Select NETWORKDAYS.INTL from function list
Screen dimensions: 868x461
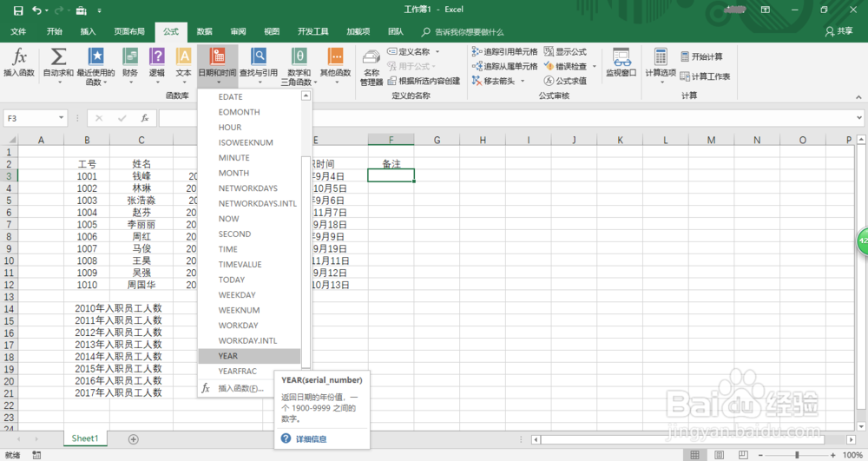click(x=249, y=204)
